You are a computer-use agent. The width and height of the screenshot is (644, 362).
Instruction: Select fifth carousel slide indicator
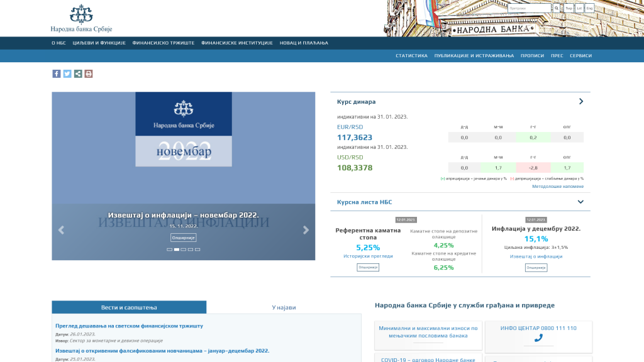pos(197,250)
